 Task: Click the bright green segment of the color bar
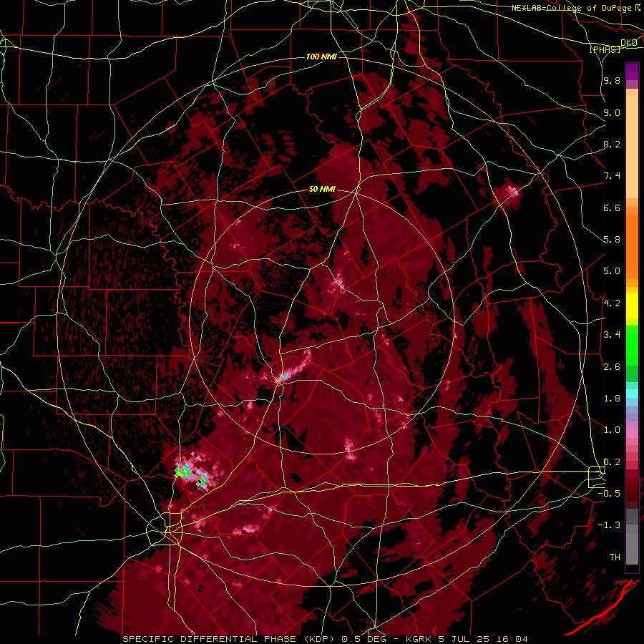(632, 345)
